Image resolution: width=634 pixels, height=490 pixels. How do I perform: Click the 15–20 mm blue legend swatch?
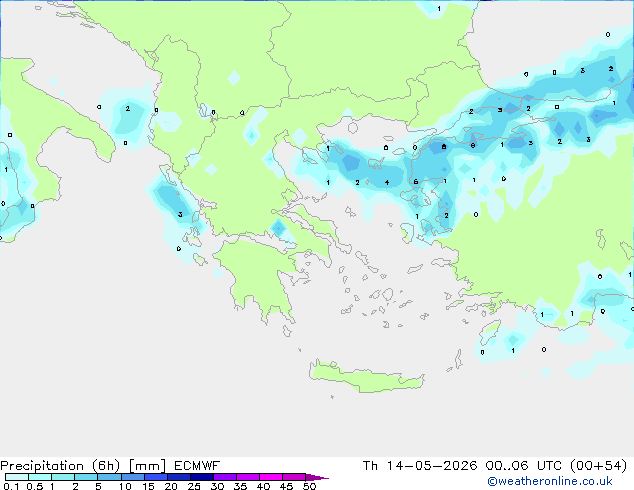[155, 477]
